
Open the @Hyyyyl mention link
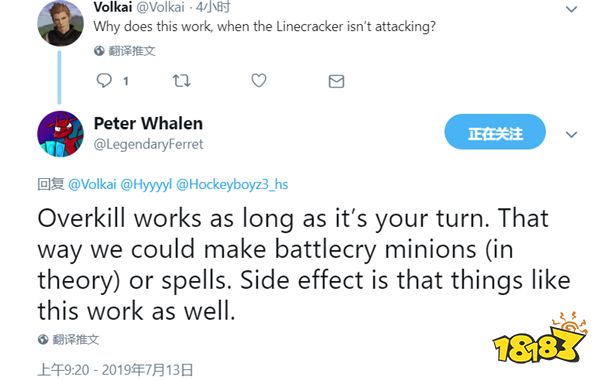pos(146,185)
